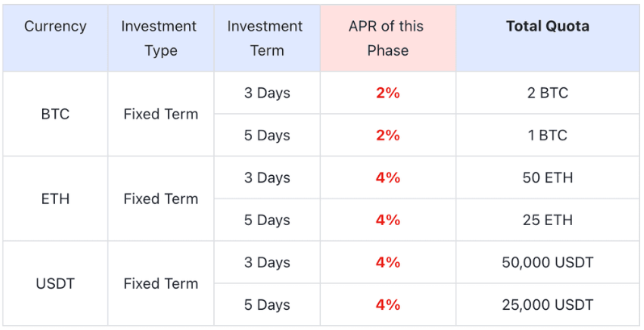The image size is (644, 330).
Task: Click the 2 BTC quota cell
Action: (547, 93)
